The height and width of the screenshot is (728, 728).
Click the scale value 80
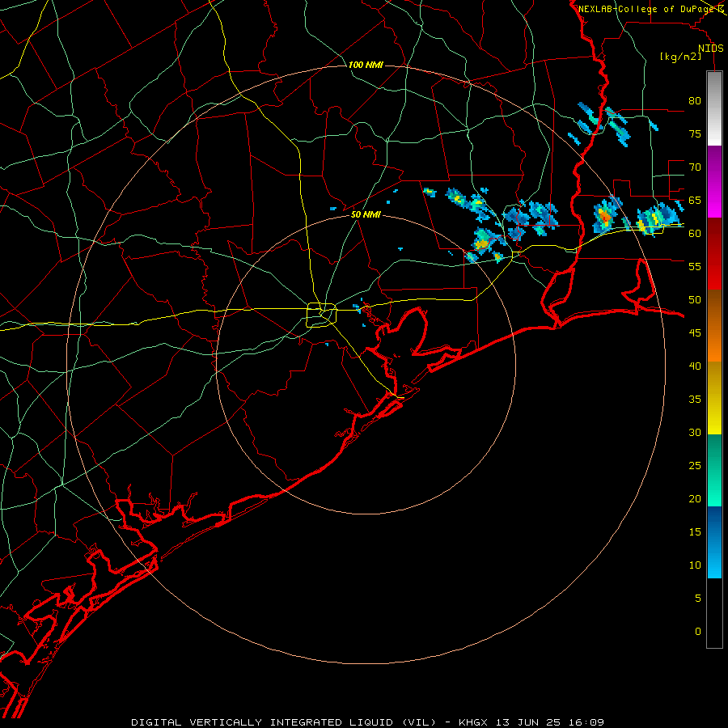tap(695, 101)
